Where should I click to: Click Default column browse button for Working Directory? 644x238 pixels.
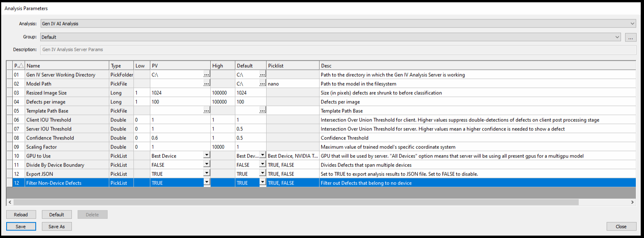[262, 75]
